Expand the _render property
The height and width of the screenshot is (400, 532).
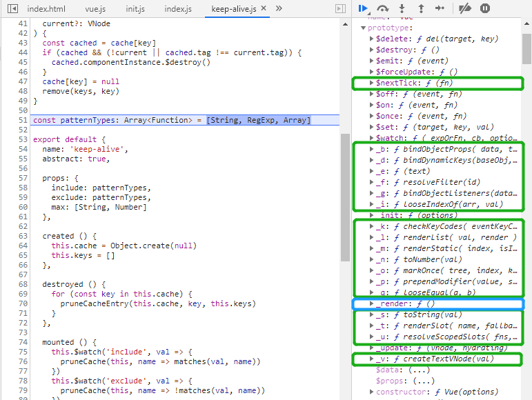click(x=371, y=303)
